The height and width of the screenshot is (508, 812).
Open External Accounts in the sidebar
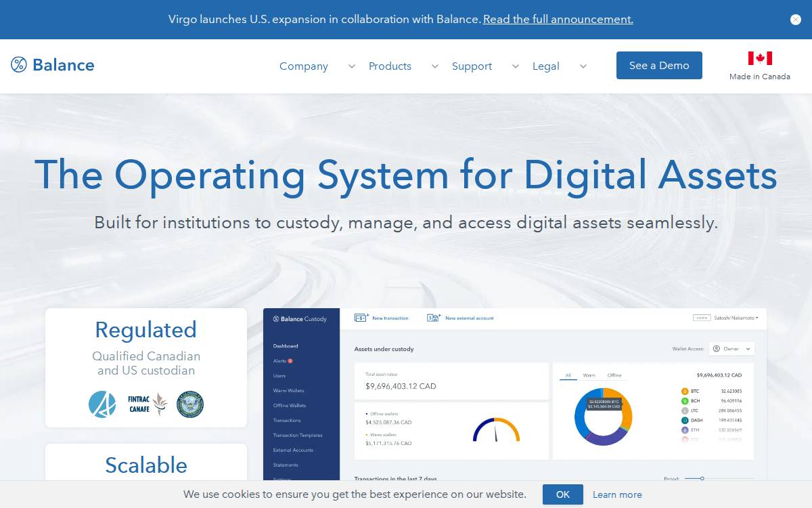pyautogui.click(x=293, y=450)
